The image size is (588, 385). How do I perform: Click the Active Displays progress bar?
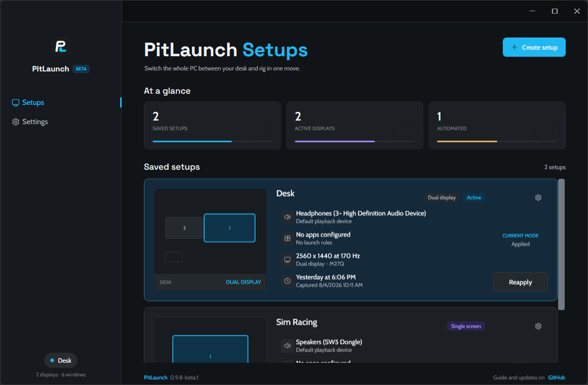point(355,141)
